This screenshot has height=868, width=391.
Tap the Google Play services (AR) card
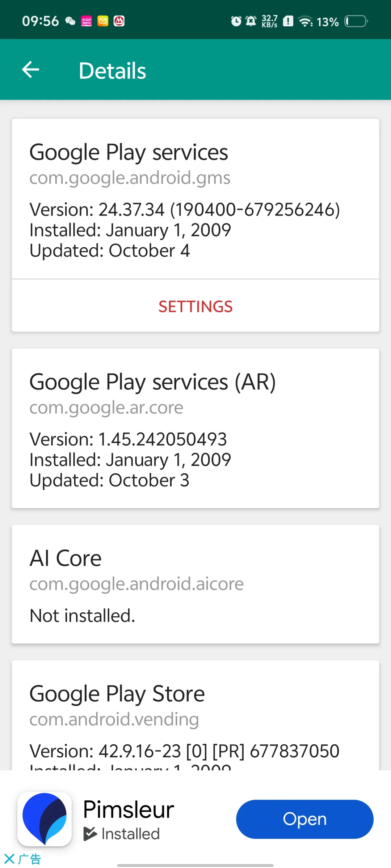coord(195,428)
